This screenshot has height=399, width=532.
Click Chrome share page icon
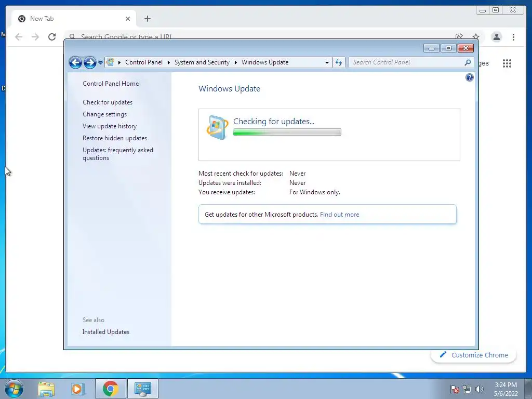(459, 36)
